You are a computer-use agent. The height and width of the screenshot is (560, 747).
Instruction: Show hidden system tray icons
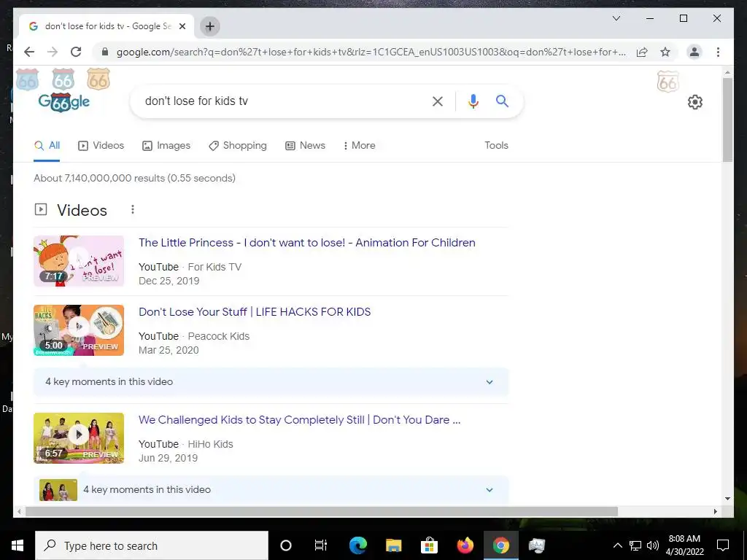(x=617, y=545)
